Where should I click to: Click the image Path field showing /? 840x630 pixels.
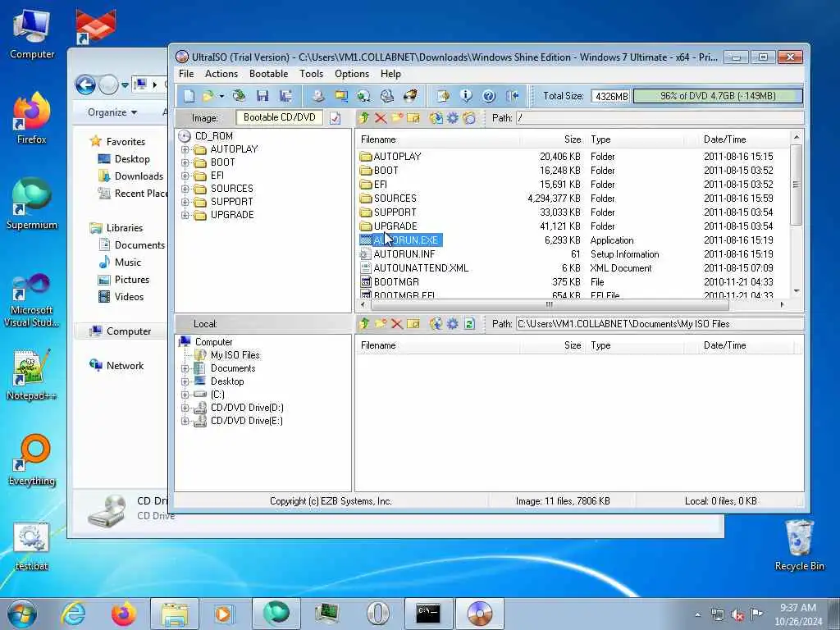click(660, 118)
